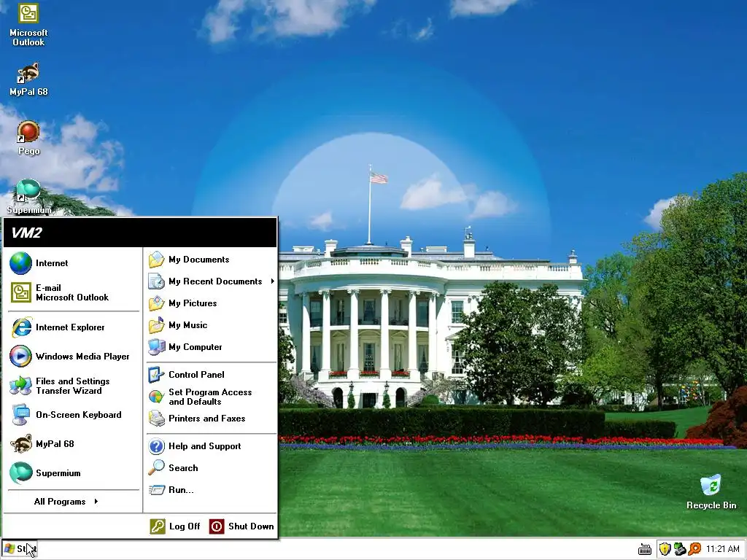
Task: Click the Shut Down button
Action: tap(241, 526)
